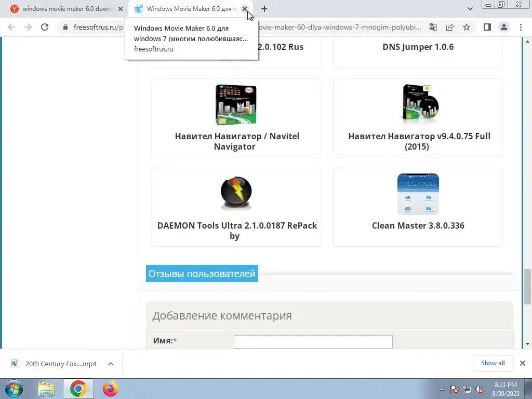
Task: Click Show all downloads button
Action: (493, 363)
